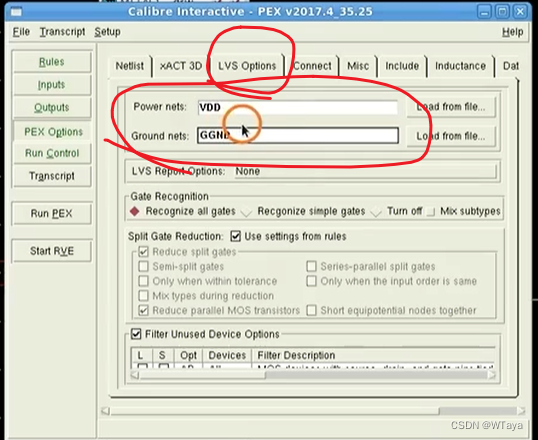
Task: Click the Power nets input field
Action: click(297, 107)
